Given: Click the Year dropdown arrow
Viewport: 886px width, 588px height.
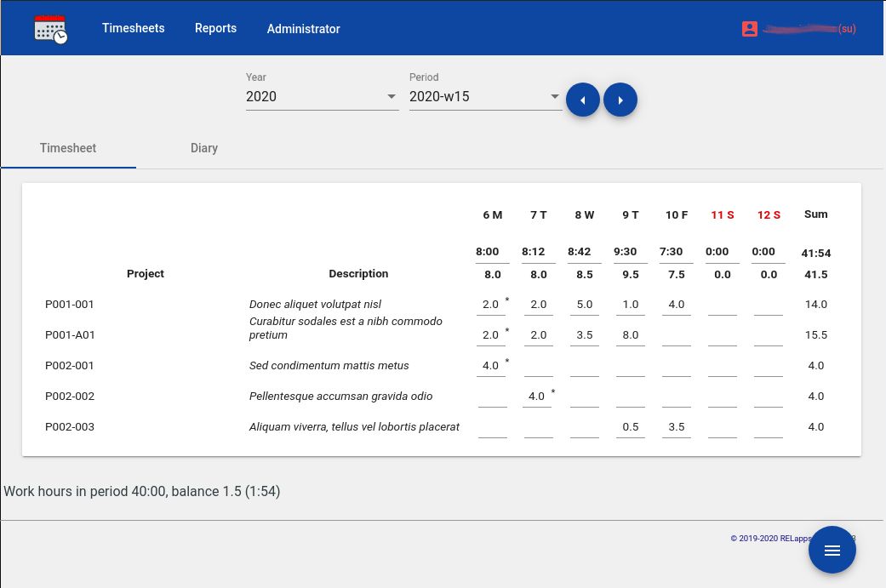Looking at the screenshot, I should (392, 96).
